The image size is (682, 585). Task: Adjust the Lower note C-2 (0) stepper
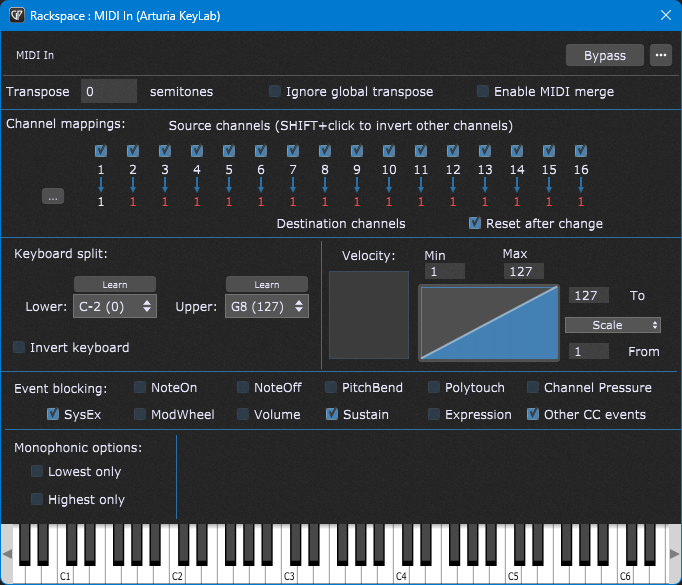[147, 306]
